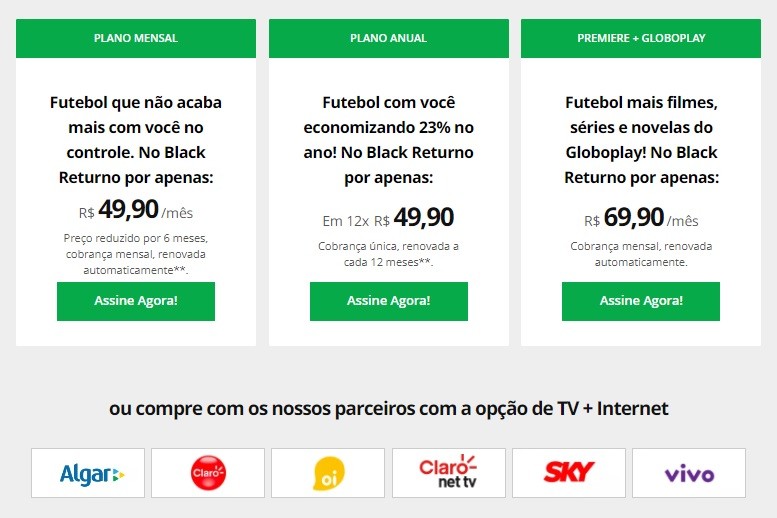
Task: Open the Claro net tv partner logo
Action: 448,473
